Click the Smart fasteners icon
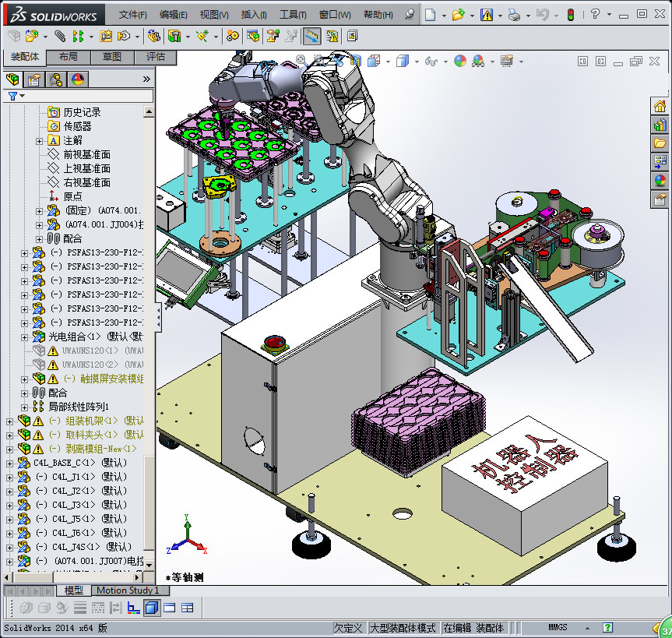Screen dimensions: 672x638 coord(106,36)
